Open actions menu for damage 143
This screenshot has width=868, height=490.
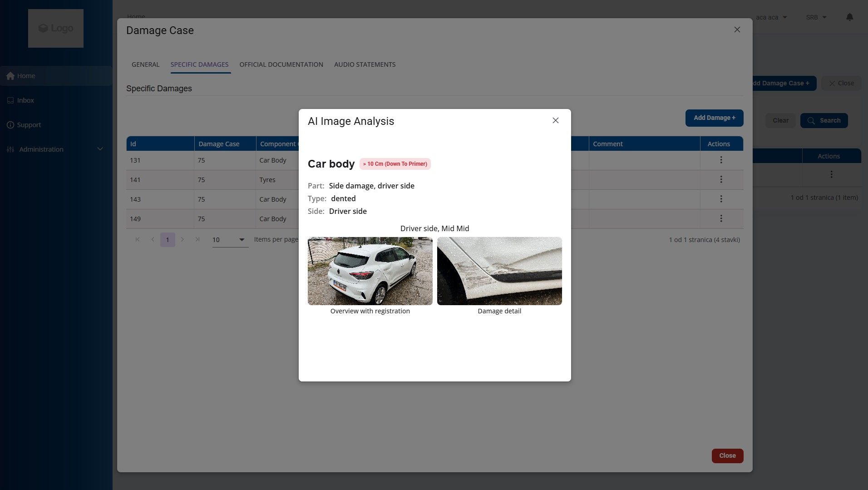coord(721,199)
